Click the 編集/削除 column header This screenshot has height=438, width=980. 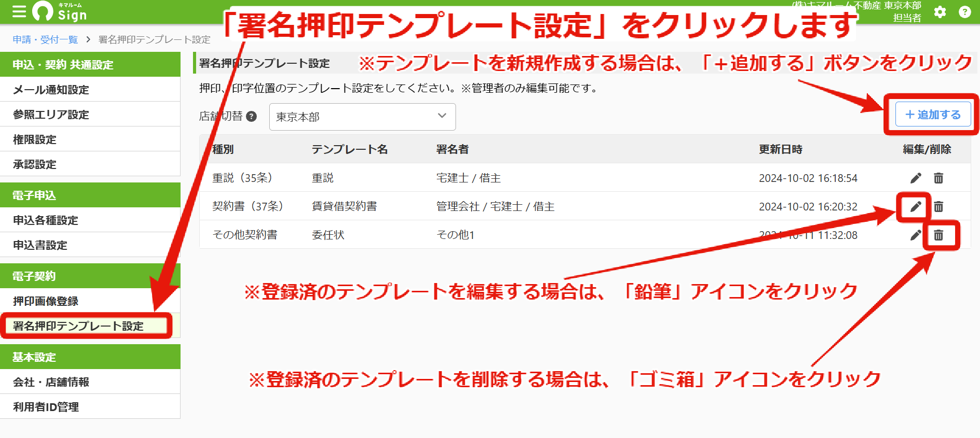927,149
